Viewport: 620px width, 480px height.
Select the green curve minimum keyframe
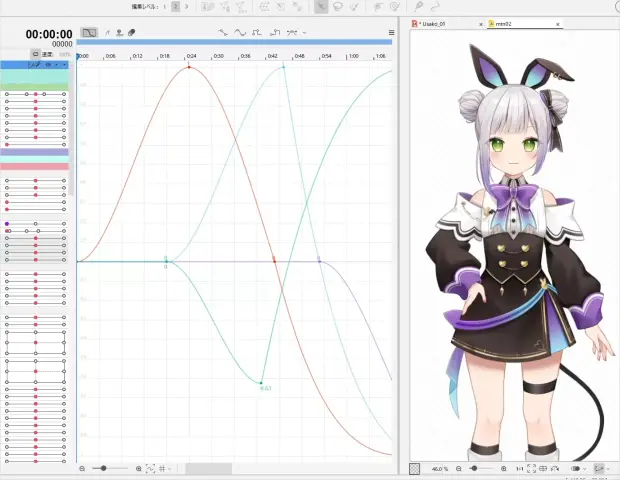point(261,383)
